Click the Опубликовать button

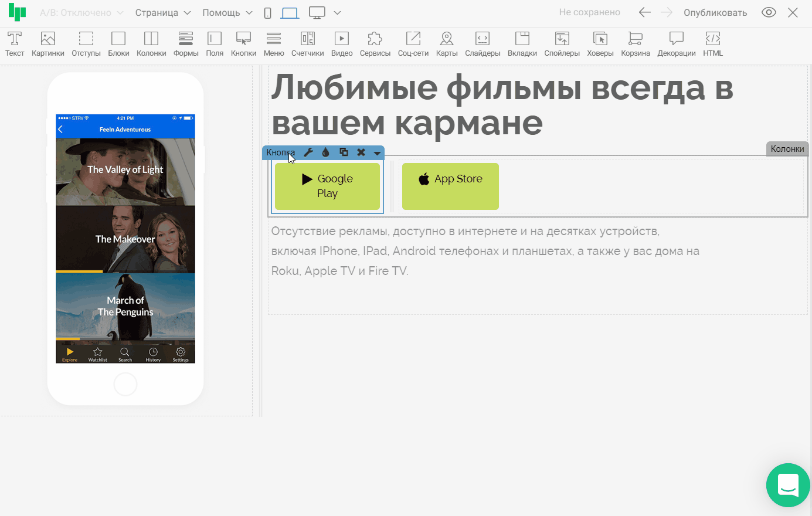[715, 13]
